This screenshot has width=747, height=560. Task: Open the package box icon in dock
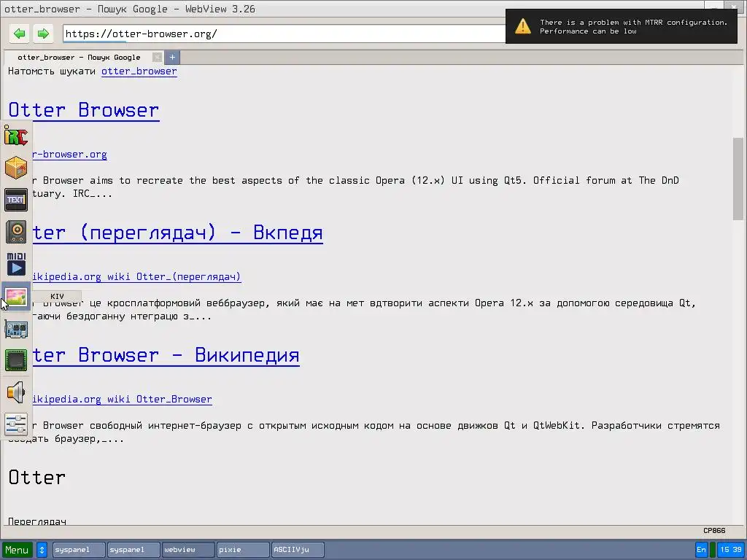pyautogui.click(x=16, y=168)
